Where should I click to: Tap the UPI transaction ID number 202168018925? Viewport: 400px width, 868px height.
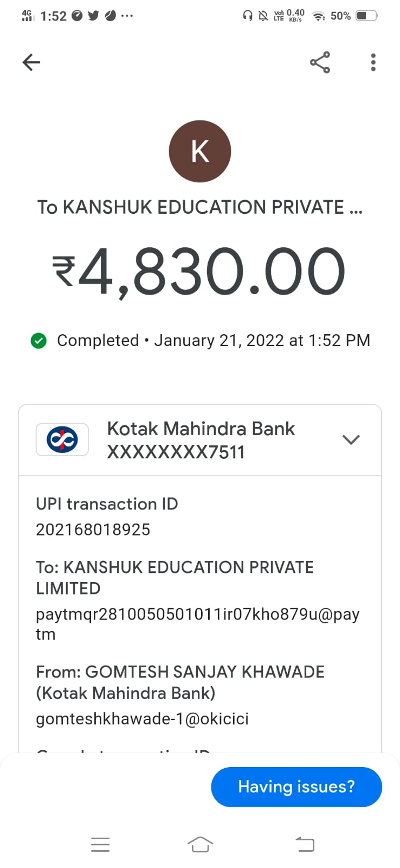(93, 529)
